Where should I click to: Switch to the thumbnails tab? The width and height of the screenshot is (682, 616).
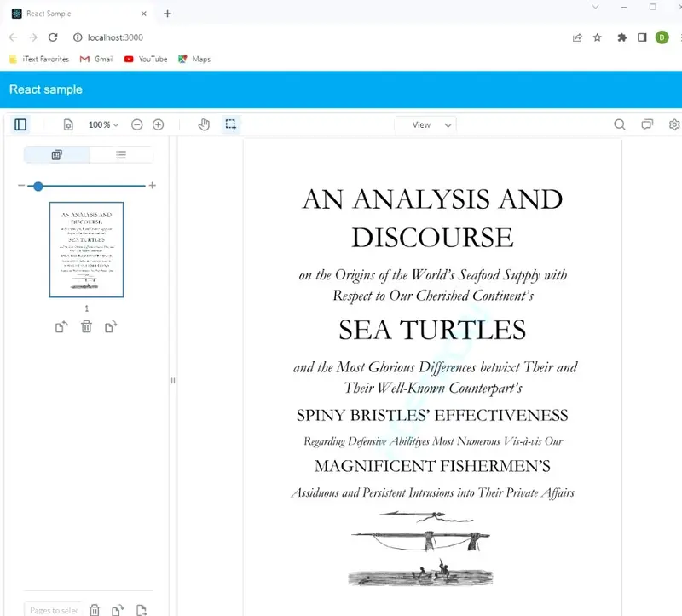(x=56, y=155)
